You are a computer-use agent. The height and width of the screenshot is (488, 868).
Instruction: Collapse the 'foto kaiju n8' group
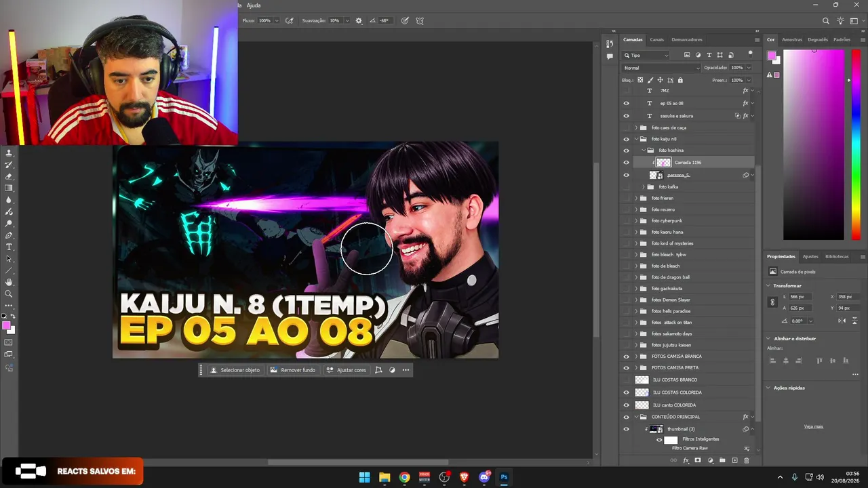(636, 139)
